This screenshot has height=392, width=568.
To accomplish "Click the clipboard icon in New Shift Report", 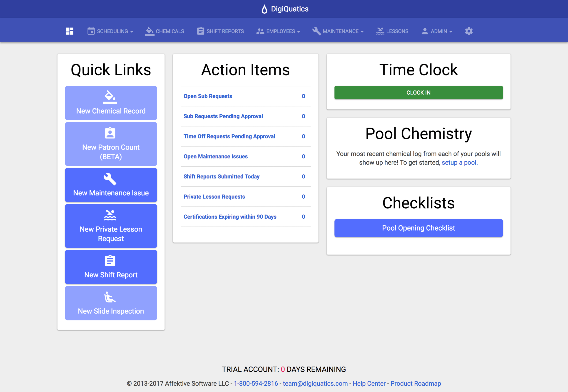I will point(110,261).
